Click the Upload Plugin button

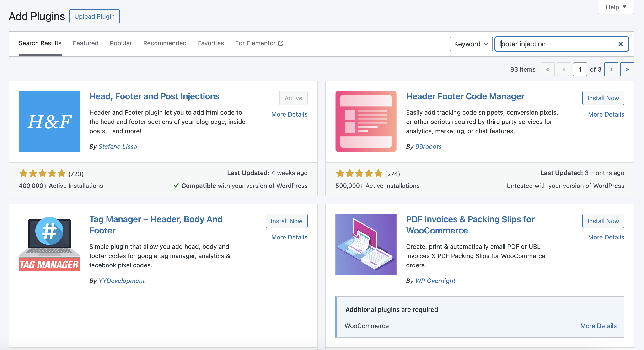(x=95, y=16)
